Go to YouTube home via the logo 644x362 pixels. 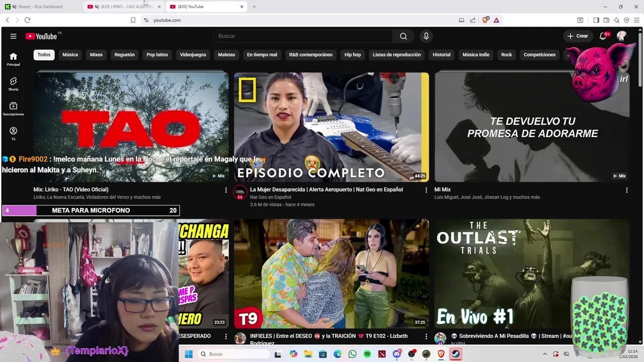pos(41,36)
